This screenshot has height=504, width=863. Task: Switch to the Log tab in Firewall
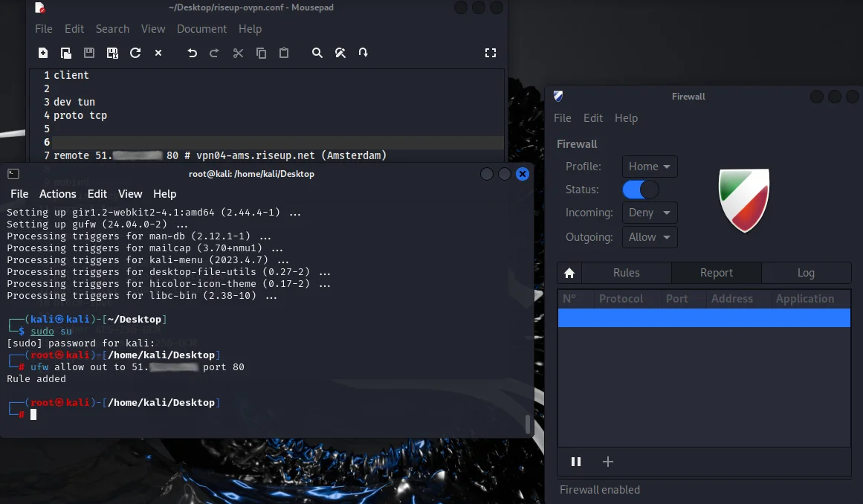click(x=806, y=273)
